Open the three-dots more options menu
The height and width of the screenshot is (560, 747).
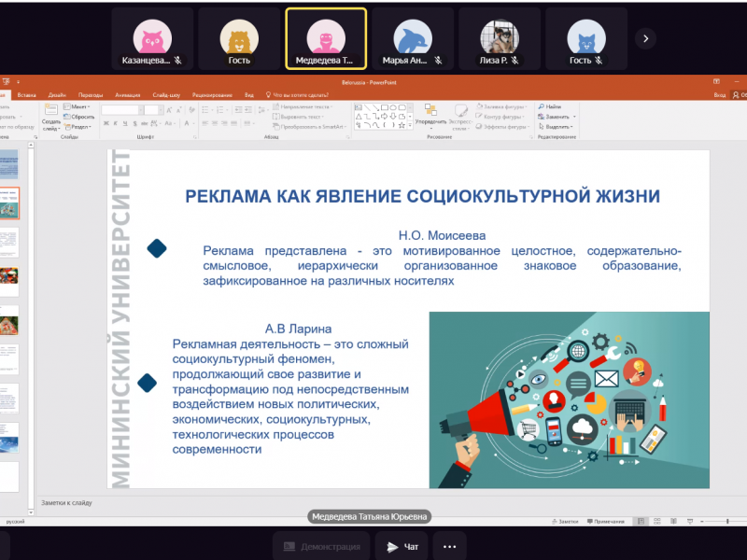[x=449, y=547]
